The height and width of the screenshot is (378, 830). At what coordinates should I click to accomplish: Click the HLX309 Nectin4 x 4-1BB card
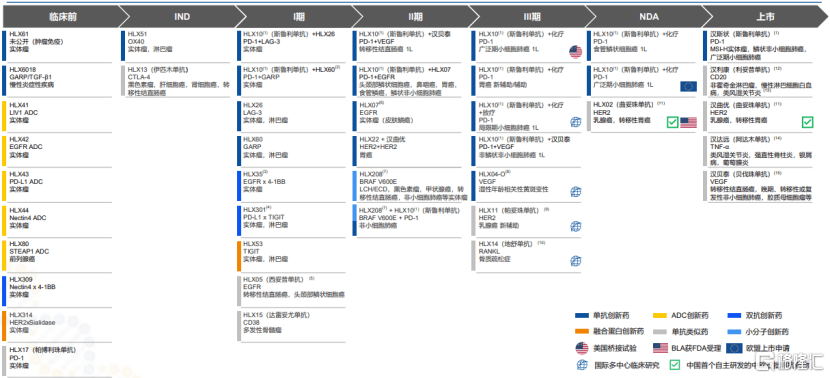(x=57, y=291)
